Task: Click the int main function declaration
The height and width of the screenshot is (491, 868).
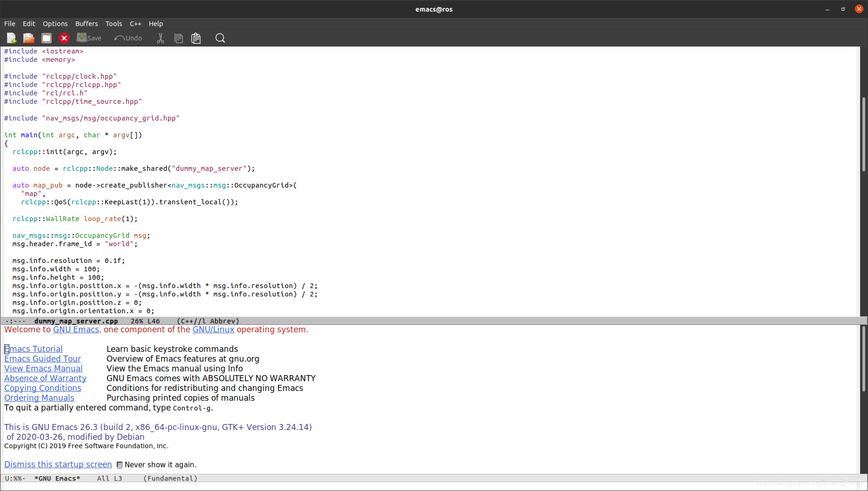Action: [73, 135]
